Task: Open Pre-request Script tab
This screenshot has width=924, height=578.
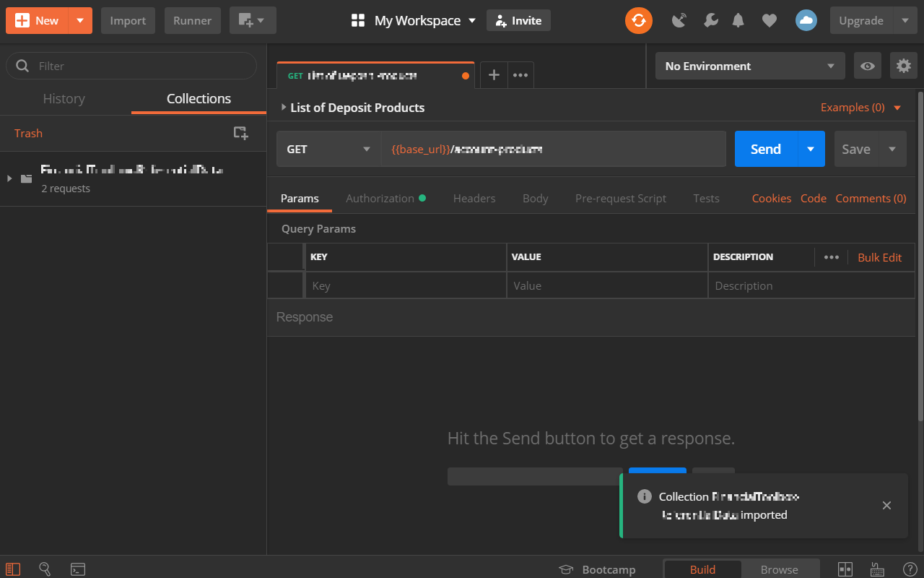Action: pyautogui.click(x=621, y=198)
